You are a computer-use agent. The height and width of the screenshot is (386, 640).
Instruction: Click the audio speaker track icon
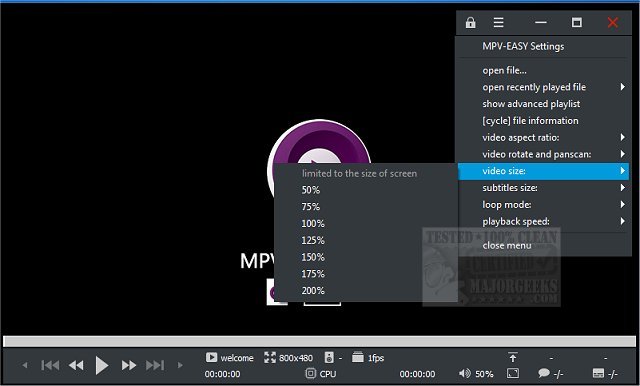click(329, 358)
